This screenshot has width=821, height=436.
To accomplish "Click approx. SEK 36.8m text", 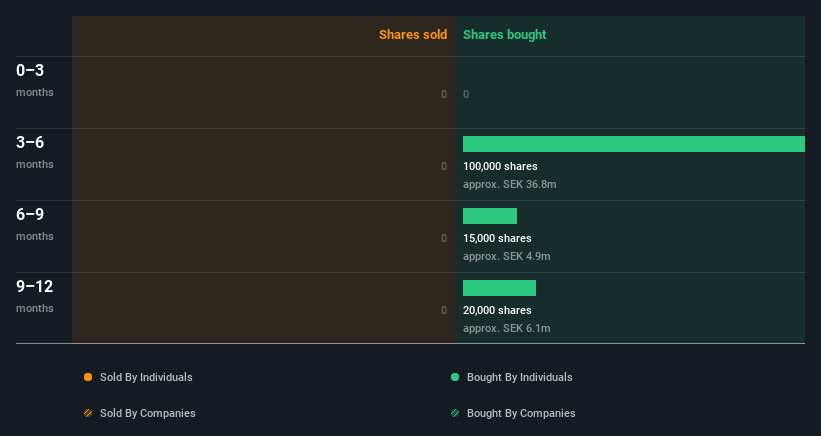I will pos(509,184).
